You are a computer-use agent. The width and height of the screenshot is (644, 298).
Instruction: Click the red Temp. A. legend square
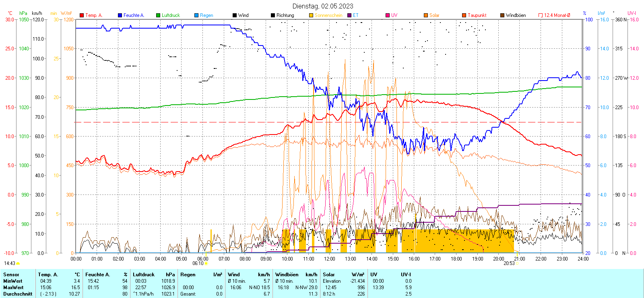click(82, 15)
